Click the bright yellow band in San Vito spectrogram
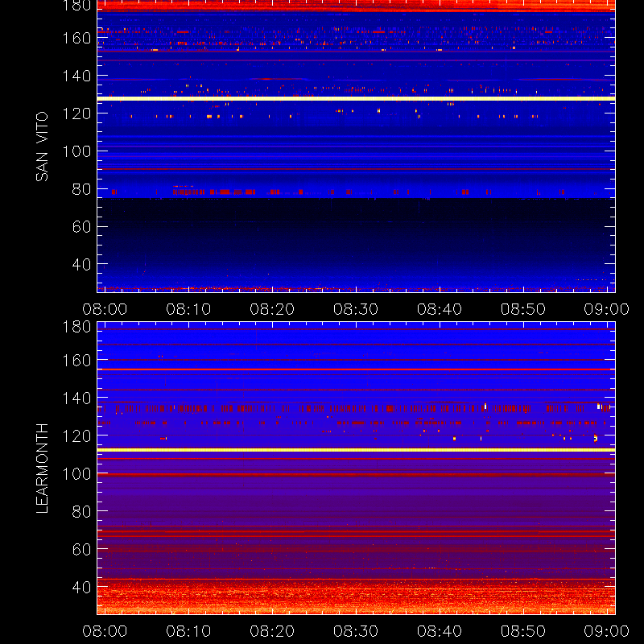 tap(356, 98)
